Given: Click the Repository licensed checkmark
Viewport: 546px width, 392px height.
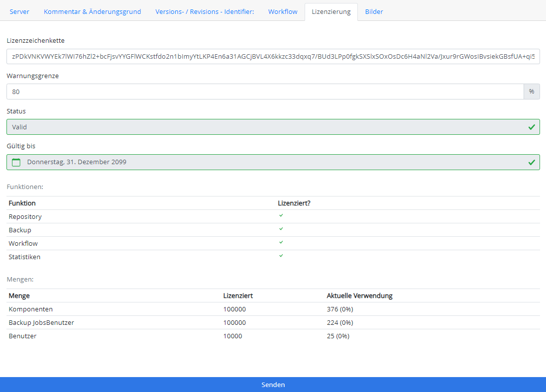Looking at the screenshot, I should pos(281,215).
